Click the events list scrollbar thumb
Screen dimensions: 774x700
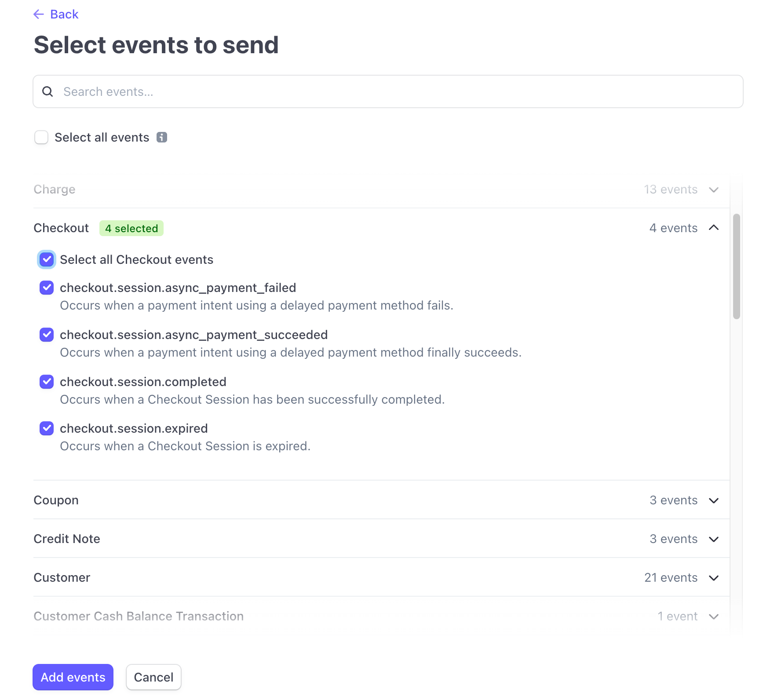(737, 266)
